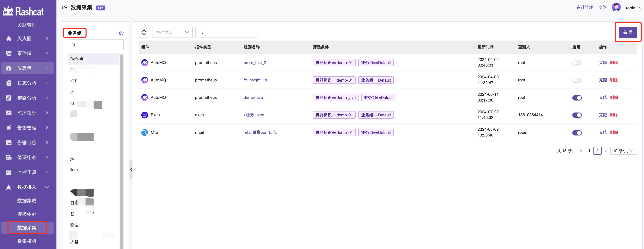Click the 值班中心 sidebar icon
This screenshot has height=249, width=644.
pyautogui.click(x=9, y=157)
